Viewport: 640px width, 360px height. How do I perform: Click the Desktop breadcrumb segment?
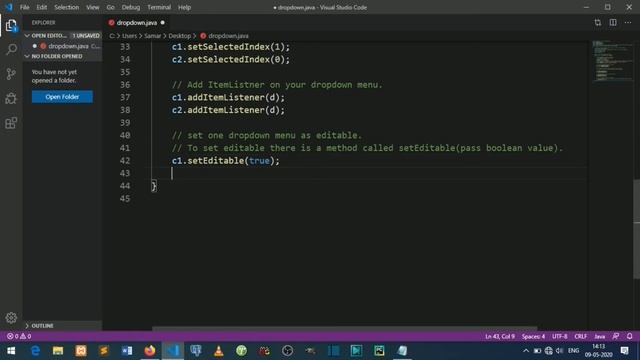pyautogui.click(x=180, y=36)
